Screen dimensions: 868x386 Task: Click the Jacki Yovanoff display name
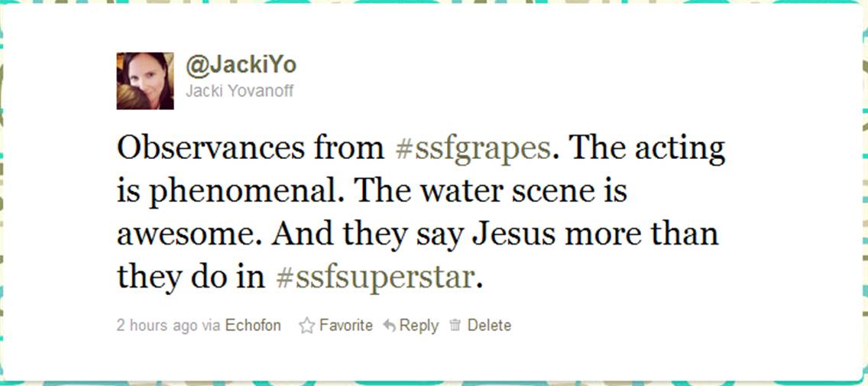point(239,90)
